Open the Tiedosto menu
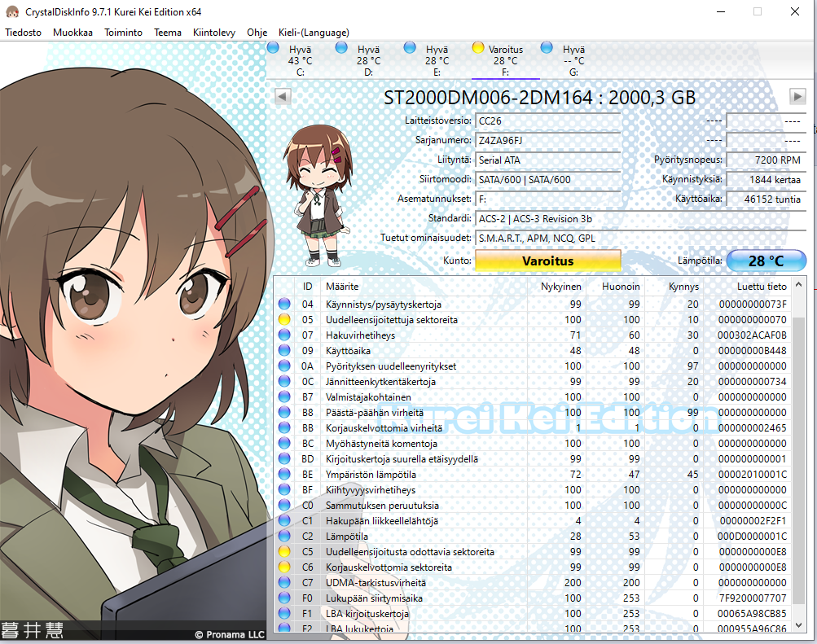 point(23,33)
